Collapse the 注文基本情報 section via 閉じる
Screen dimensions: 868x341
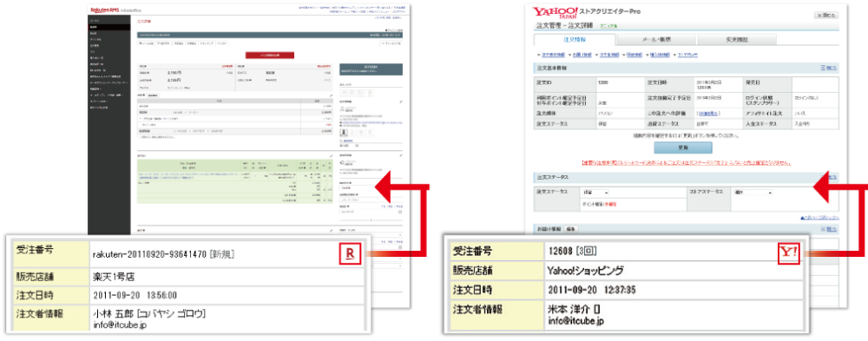829,68
